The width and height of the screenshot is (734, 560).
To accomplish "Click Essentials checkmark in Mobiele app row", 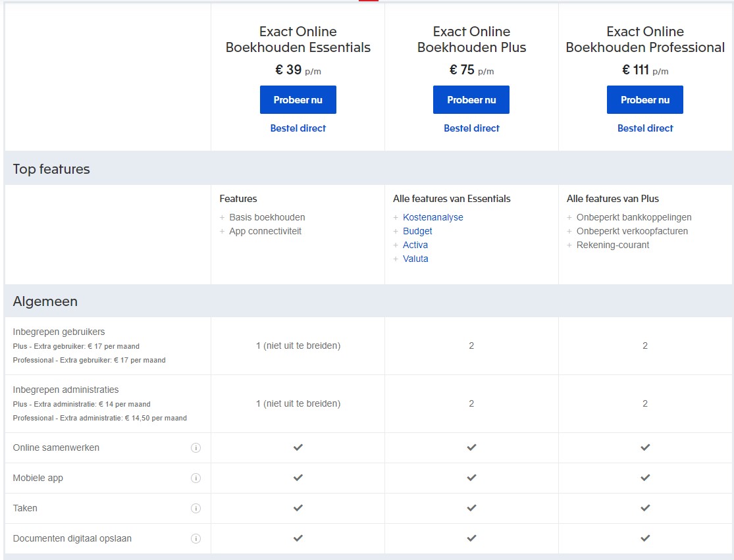I will (298, 478).
